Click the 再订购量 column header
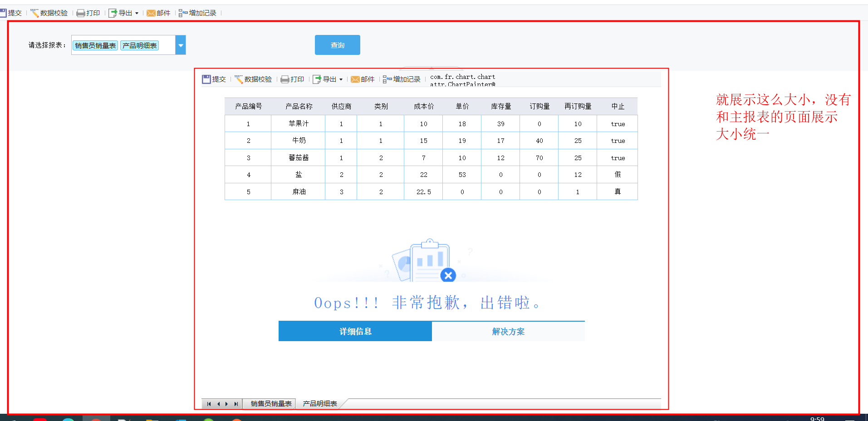The height and width of the screenshot is (421, 868). pos(578,106)
